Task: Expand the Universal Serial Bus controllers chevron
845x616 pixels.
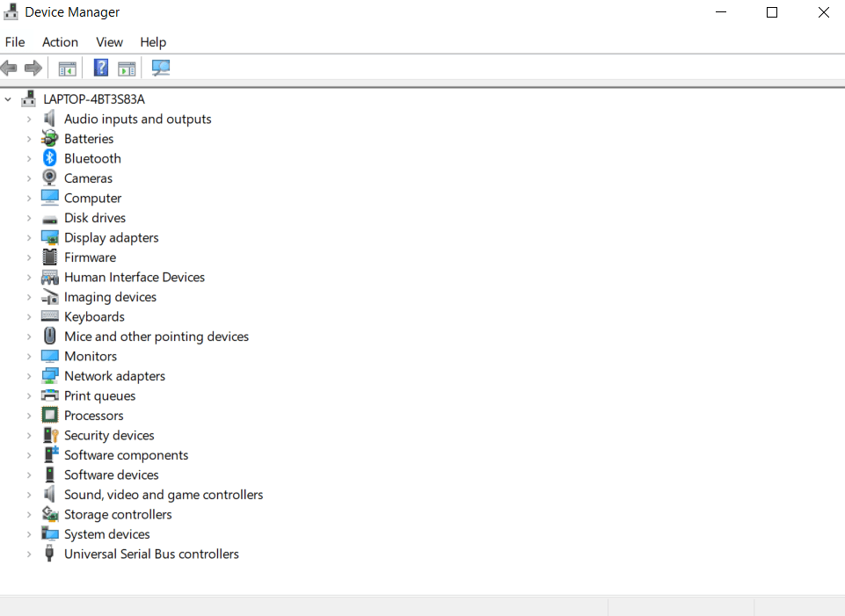Action: coord(29,554)
